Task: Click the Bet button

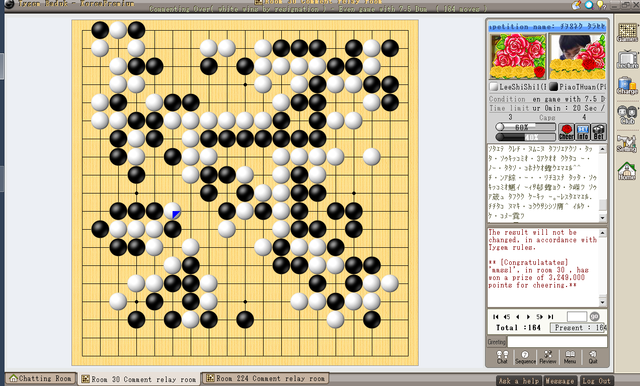Action: 599,132
